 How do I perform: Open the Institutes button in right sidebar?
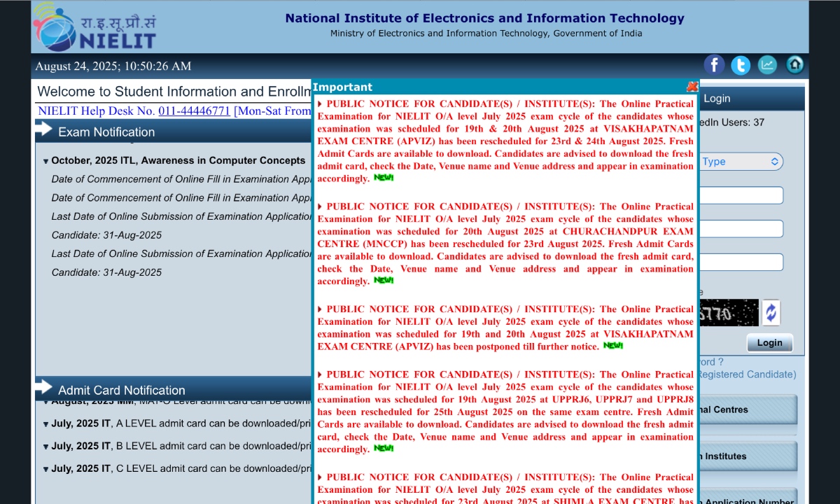(x=748, y=456)
